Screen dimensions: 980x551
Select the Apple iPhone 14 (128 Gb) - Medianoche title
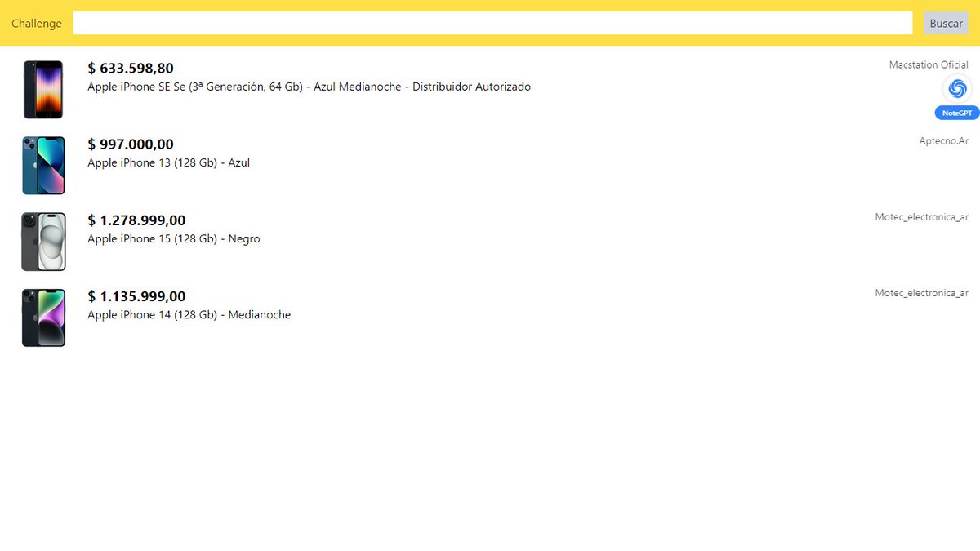189,314
